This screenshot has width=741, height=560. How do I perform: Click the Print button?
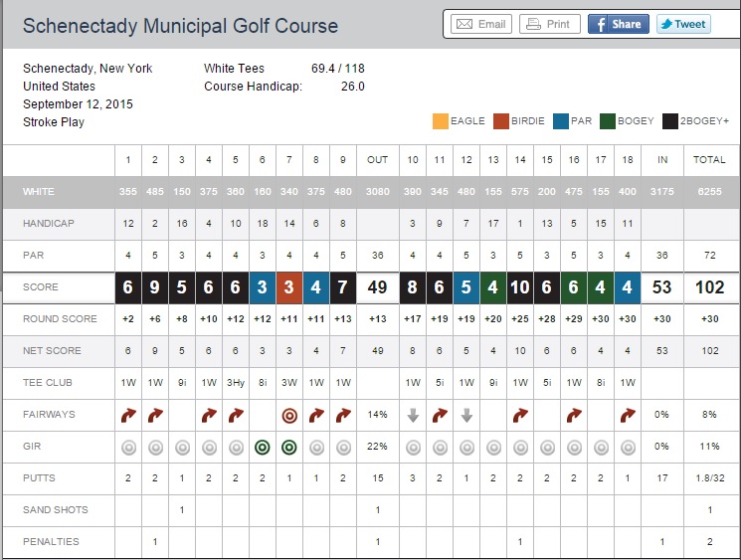pyautogui.click(x=549, y=24)
